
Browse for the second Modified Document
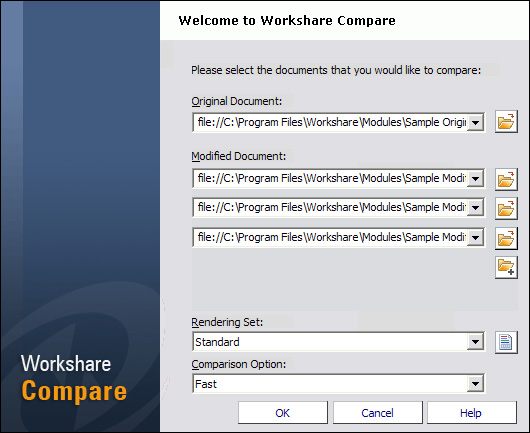(x=506, y=208)
